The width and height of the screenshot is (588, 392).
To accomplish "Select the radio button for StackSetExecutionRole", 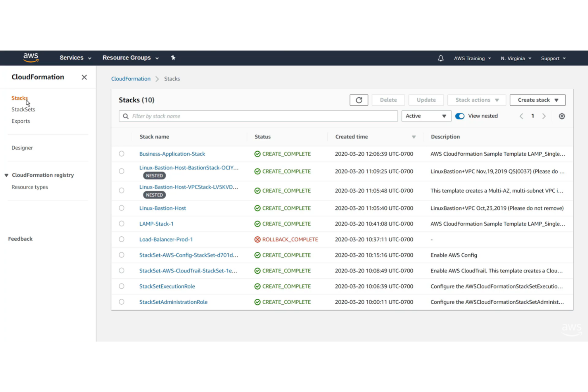I will [x=122, y=286].
